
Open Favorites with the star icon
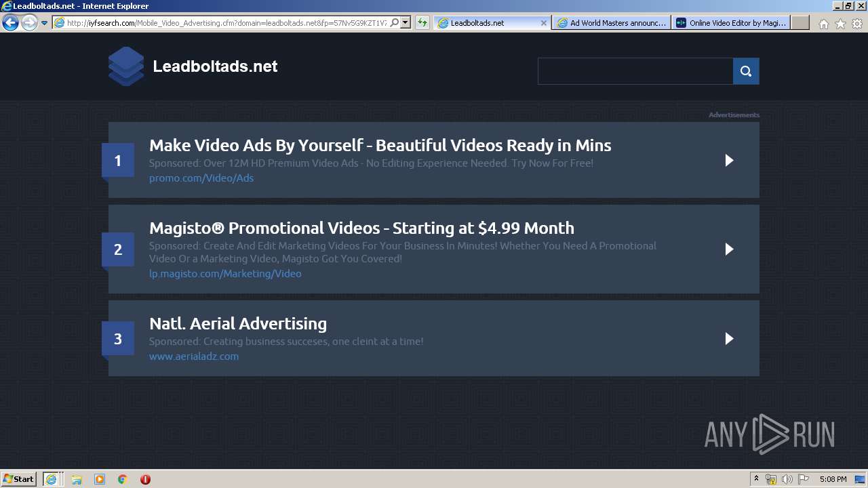[840, 24]
